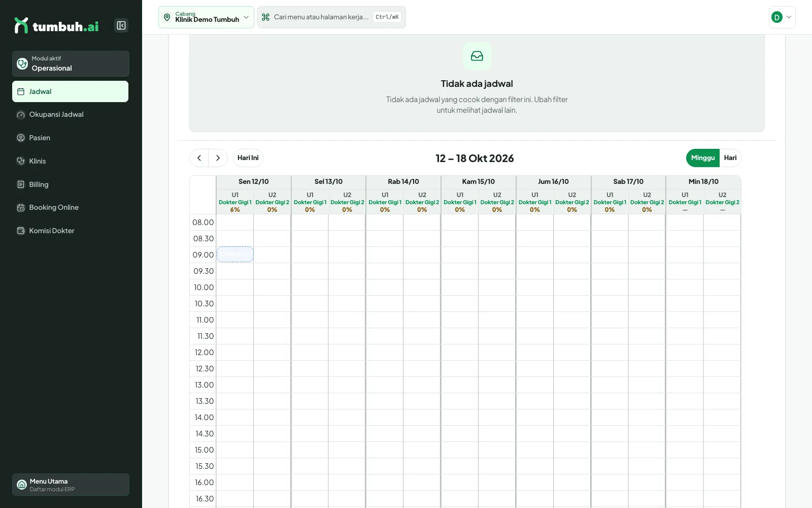Screen dimensions: 812x508
Task: Click the Sel 13/10 day header
Action: pos(328,182)
